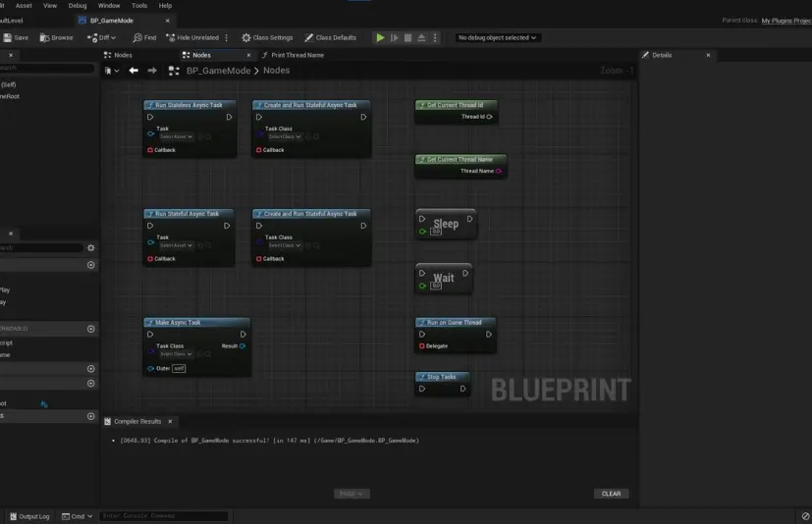Open the graph bookmarks dropdown
The width and height of the screenshot is (812, 524).
point(111,71)
